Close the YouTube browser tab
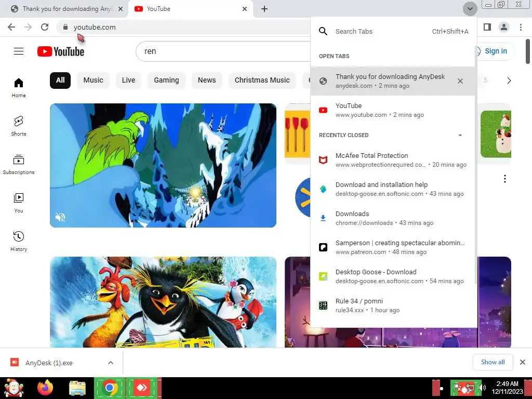532x399 pixels. pos(245,9)
